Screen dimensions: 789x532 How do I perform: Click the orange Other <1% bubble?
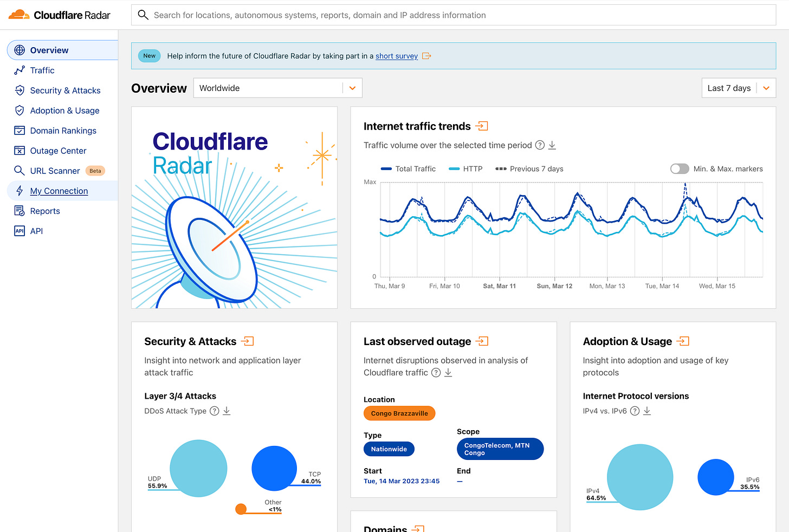click(241, 509)
